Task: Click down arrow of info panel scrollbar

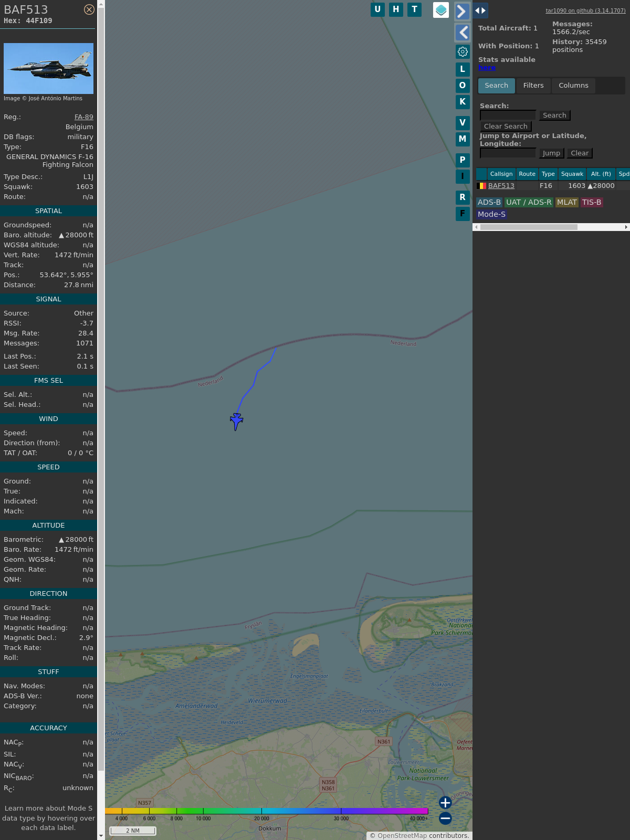Action: tap(101, 836)
